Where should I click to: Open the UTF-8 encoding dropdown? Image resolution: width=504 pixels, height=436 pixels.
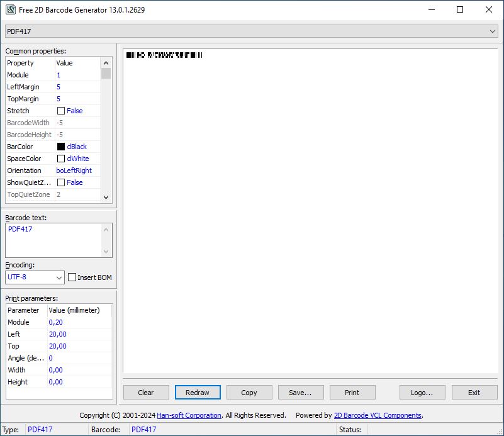(x=35, y=277)
